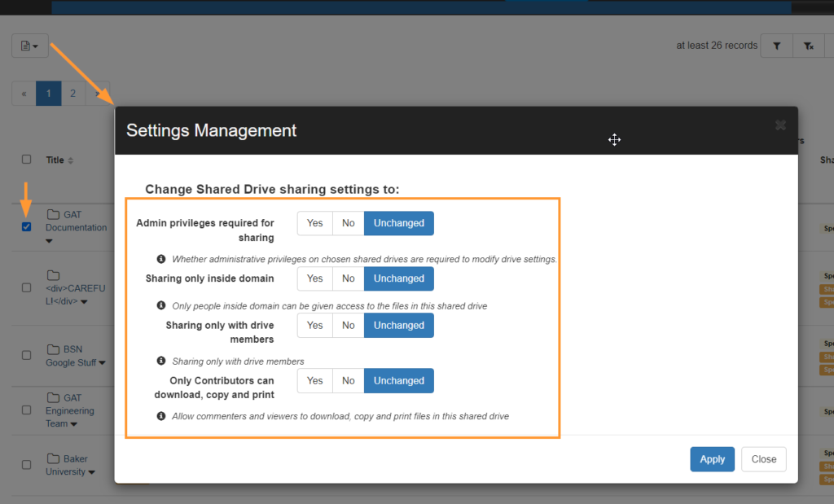
Task: Click the folder icon beside GAT Documentation
Action: pyautogui.click(x=54, y=214)
